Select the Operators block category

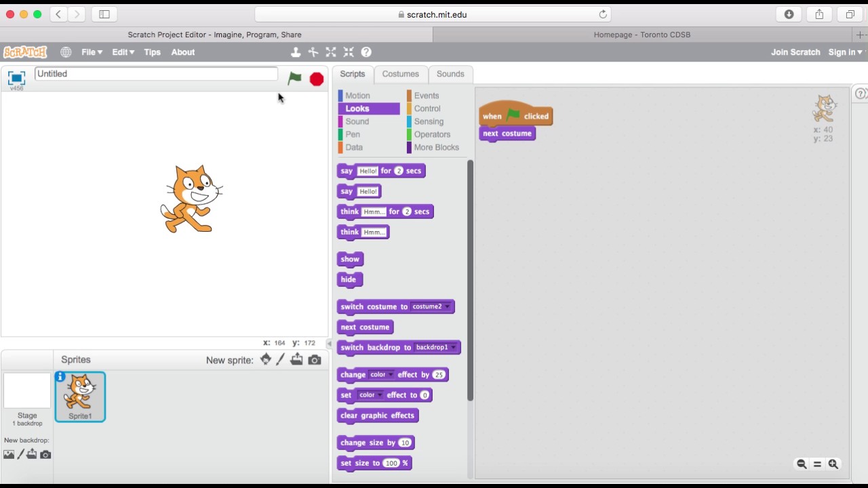tap(432, 134)
